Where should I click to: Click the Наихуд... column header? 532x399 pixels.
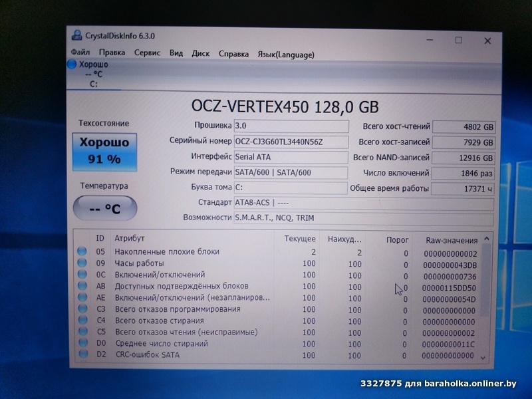point(344,239)
